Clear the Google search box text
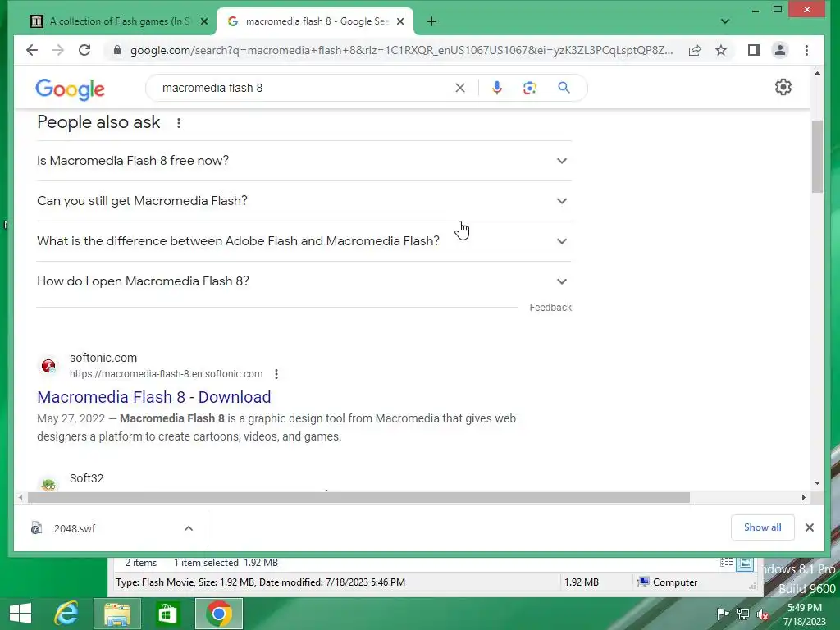Viewport: 840px width, 630px height. pos(460,88)
